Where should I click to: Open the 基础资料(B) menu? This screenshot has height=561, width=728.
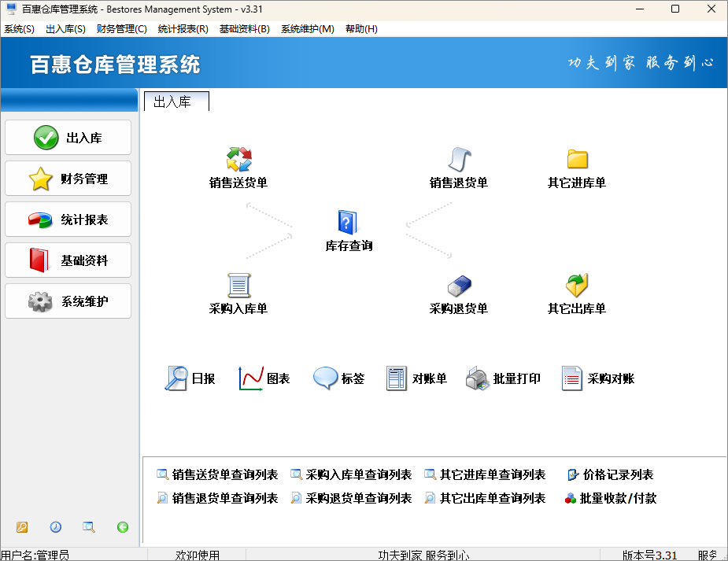pyautogui.click(x=245, y=29)
